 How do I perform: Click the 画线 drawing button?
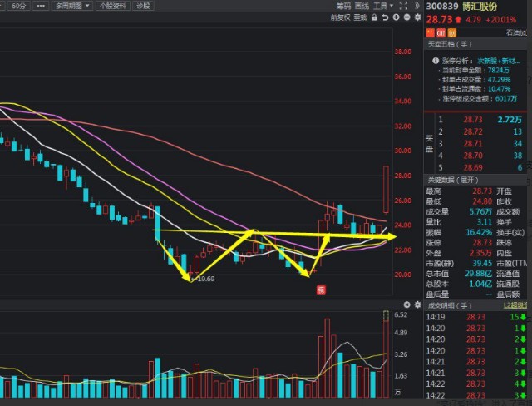[362, 6]
